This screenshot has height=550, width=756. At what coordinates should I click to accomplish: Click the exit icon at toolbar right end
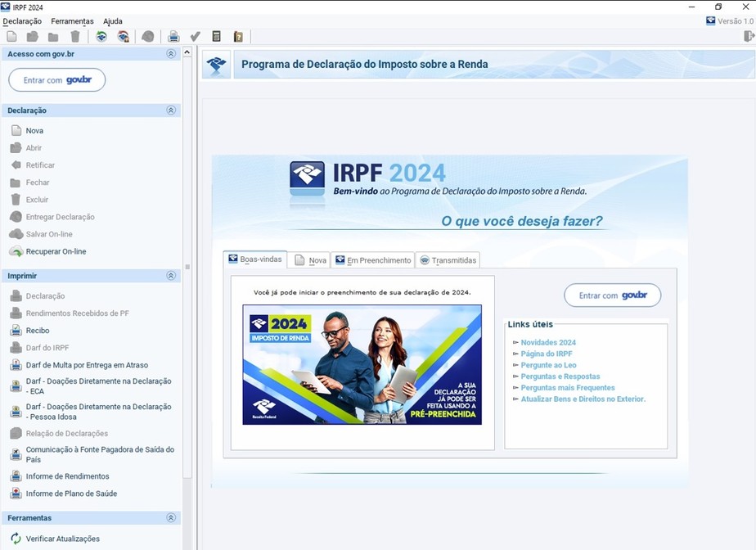point(749,36)
